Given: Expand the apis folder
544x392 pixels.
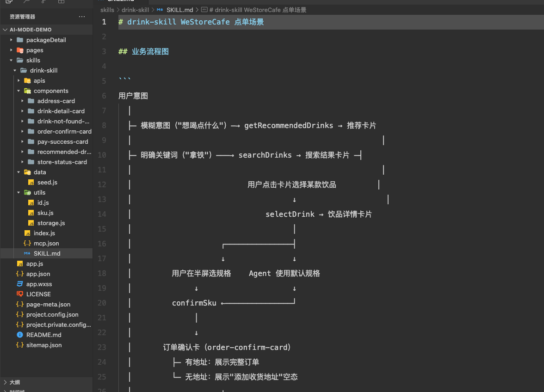Looking at the screenshot, I should [x=19, y=80].
